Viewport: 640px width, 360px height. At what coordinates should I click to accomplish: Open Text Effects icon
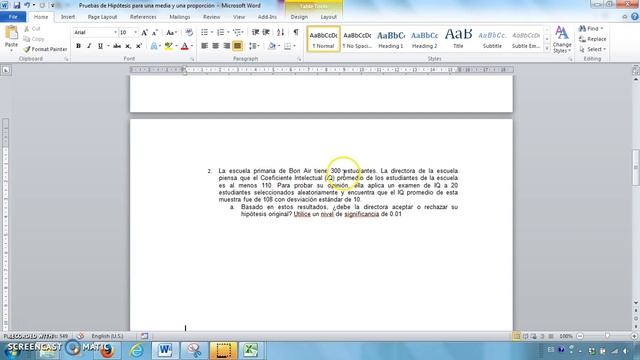(154, 46)
